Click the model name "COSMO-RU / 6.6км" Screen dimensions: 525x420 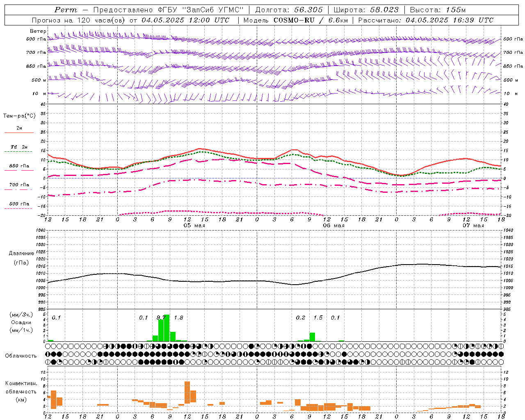tap(310, 20)
